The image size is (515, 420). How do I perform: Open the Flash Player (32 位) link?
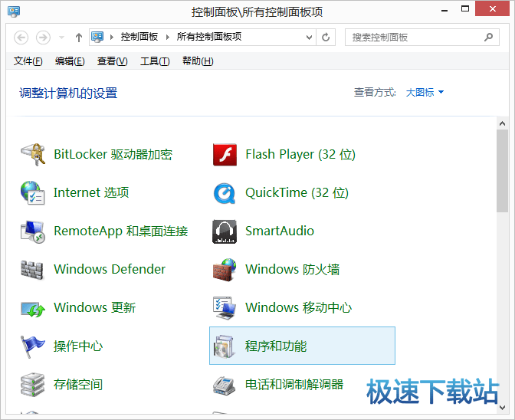(300, 154)
